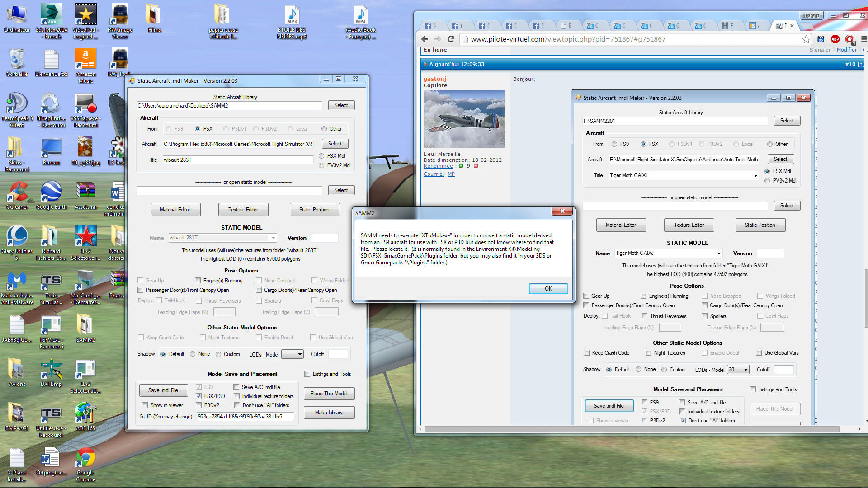This screenshot has height=488, width=868.
Task: Click OK in the SAMM2 dialog
Action: [x=548, y=289]
